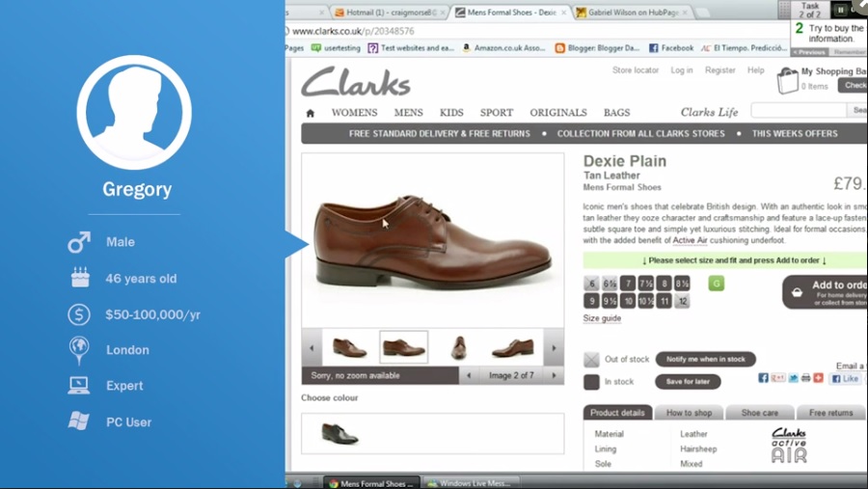Screen dimensions: 868x489
Task: Share product on Twitter icon
Action: click(x=794, y=378)
